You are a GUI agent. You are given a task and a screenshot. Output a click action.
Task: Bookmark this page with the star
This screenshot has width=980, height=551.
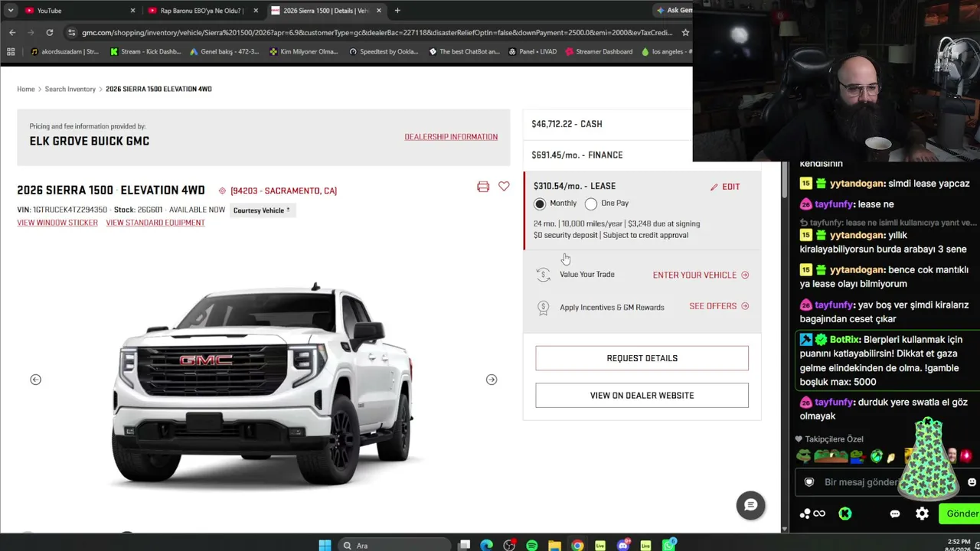tap(685, 32)
